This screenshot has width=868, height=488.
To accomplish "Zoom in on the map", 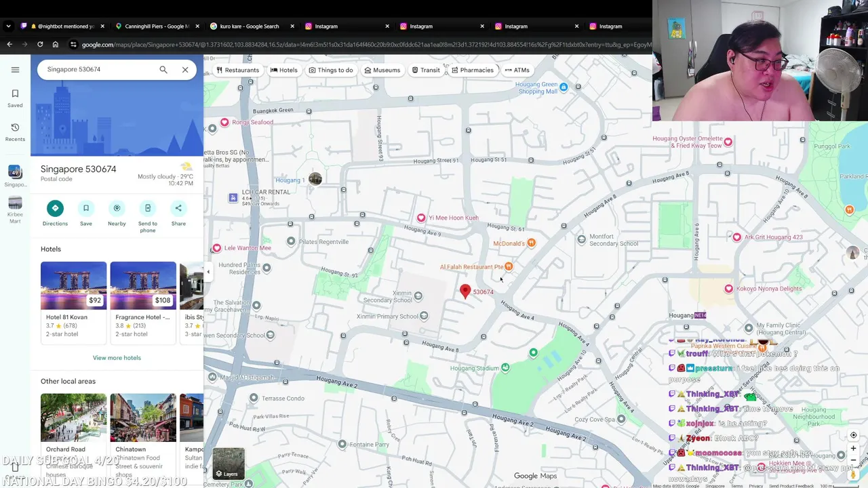I will pyautogui.click(x=853, y=448).
